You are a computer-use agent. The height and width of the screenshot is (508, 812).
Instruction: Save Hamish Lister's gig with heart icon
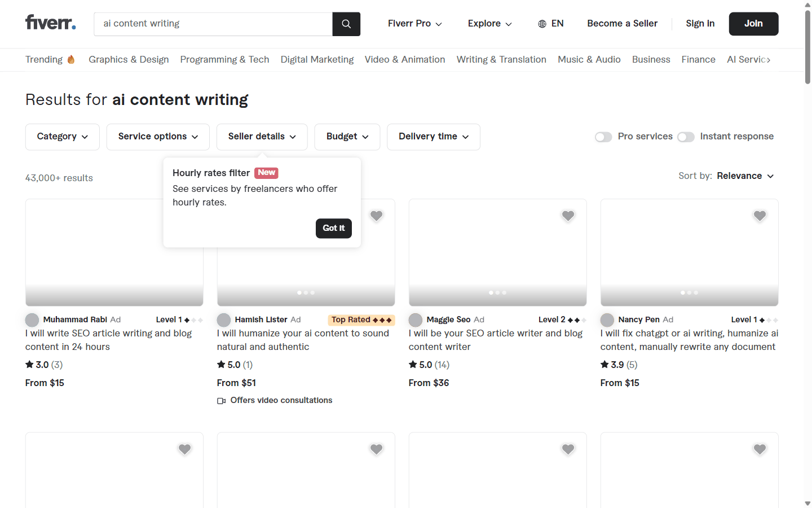pos(376,216)
